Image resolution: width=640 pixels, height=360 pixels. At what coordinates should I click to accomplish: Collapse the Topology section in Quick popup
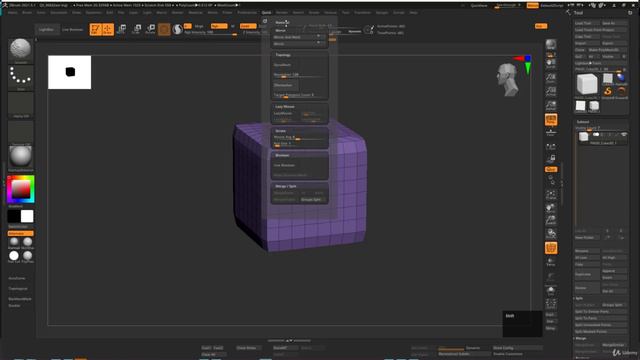[283, 55]
